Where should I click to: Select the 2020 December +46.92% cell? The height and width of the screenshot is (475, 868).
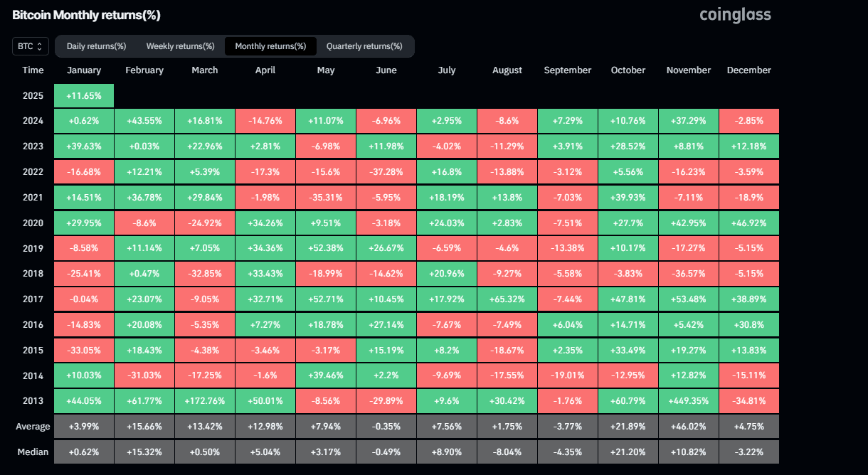(x=748, y=223)
